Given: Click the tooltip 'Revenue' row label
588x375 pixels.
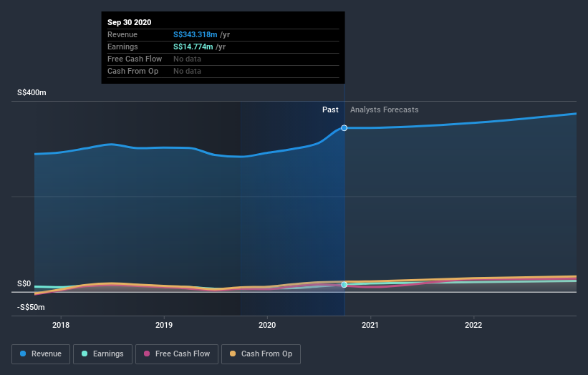Looking at the screenshot, I should click(122, 34).
